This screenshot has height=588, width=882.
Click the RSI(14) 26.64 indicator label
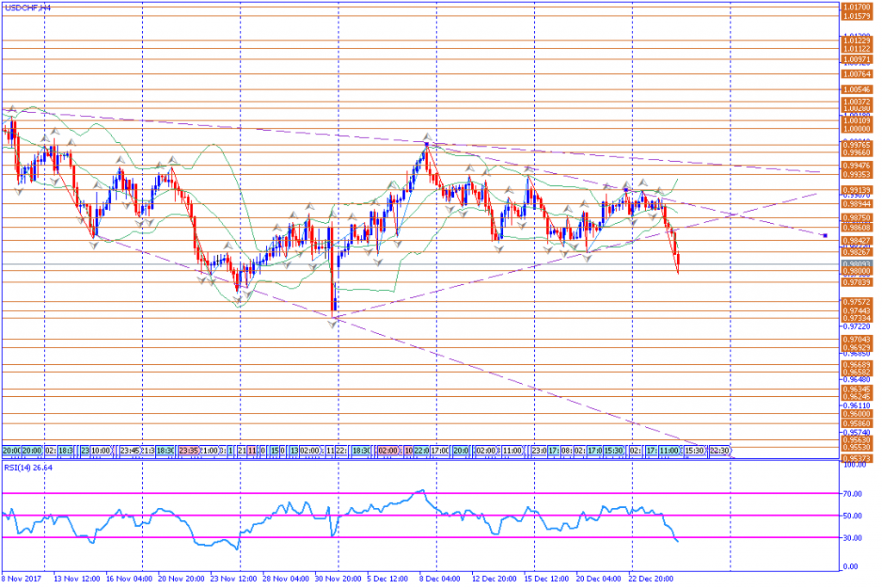tap(30, 467)
